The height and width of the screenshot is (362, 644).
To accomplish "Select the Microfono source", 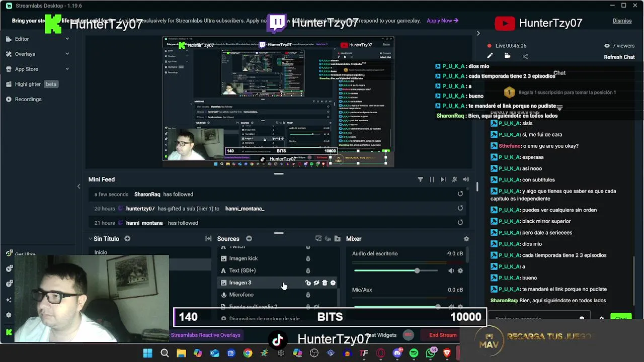I will pyautogui.click(x=241, y=295).
